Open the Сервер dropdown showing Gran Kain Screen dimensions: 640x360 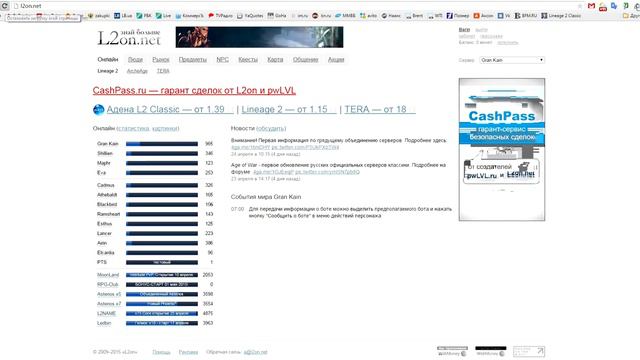512,60
